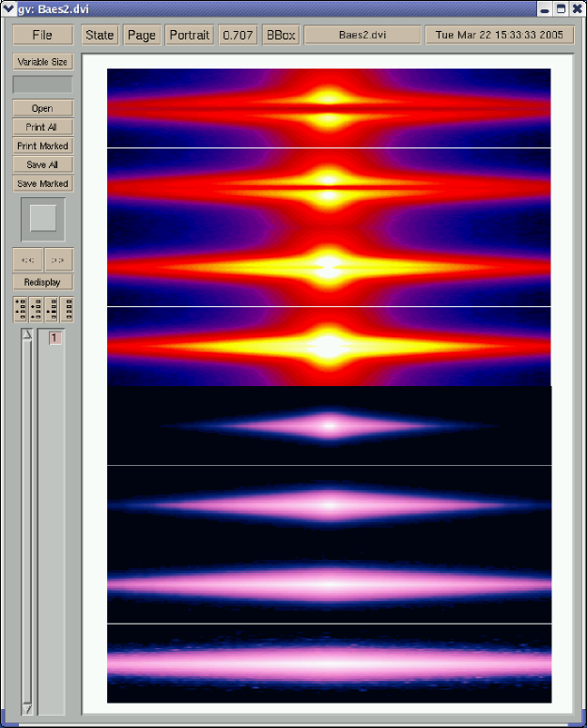The width and height of the screenshot is (587, 728).
Task: Open the File menu
Action: coord(42,35)
